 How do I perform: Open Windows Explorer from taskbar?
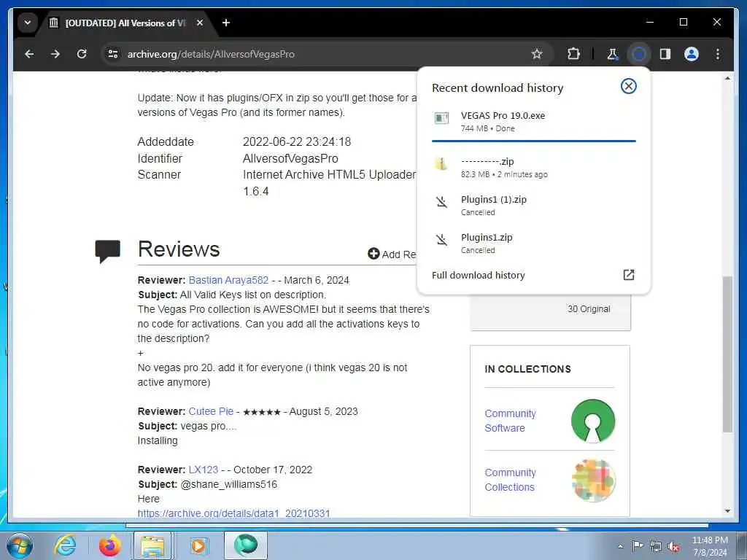pos(152,545)
